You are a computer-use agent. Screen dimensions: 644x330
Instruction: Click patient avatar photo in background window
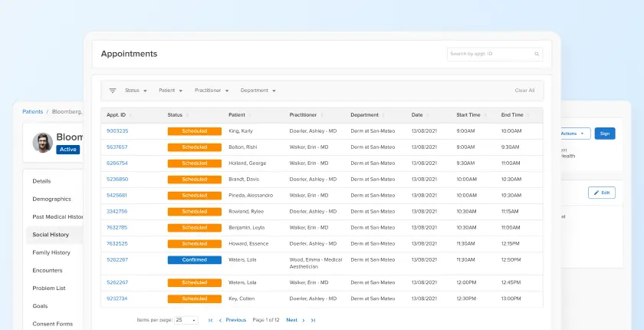pyautogui.click(x=43, y=143)
